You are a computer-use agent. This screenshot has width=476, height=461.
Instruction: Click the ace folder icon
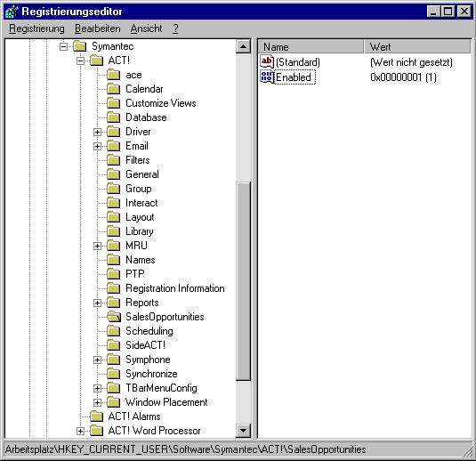point(114,75)
